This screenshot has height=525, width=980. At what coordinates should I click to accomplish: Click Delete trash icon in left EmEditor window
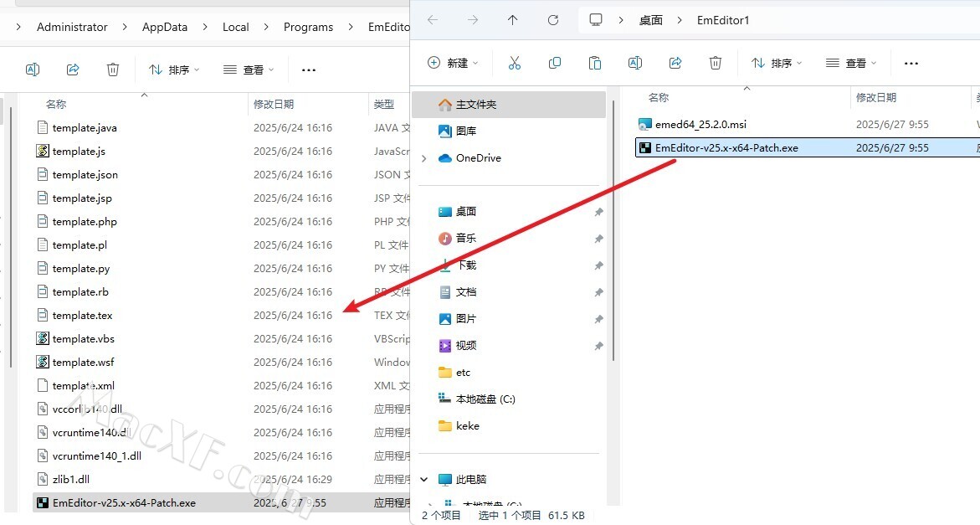click(113, 69)
